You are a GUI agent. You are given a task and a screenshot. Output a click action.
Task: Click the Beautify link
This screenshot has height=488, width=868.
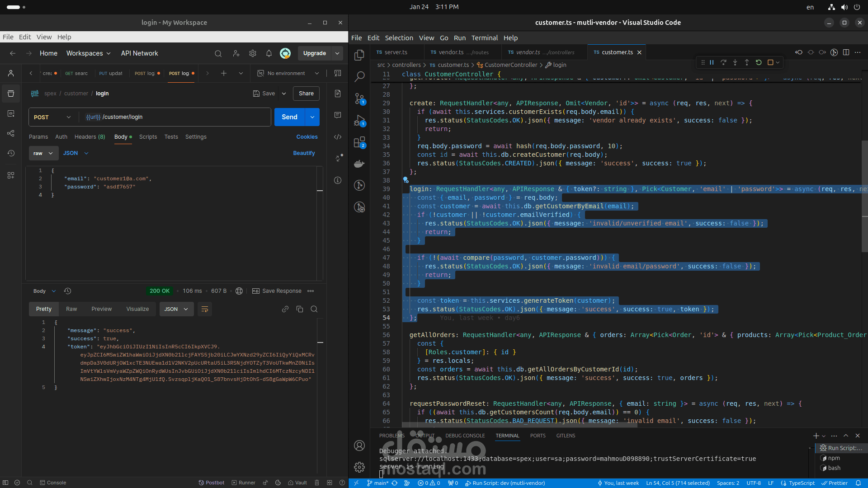click(304, 153)
